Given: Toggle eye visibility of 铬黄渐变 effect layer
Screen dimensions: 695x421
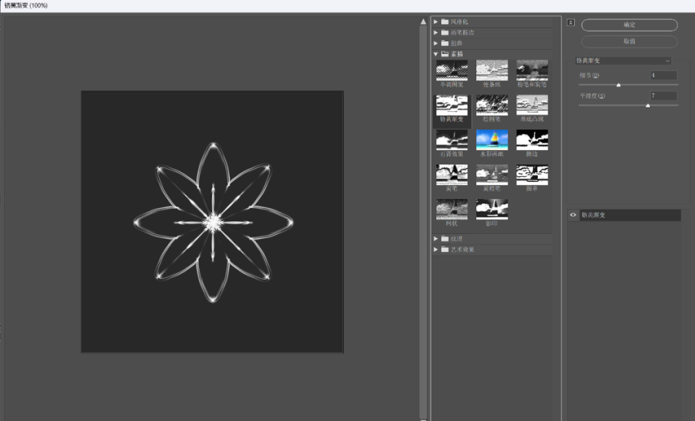Looking at the screenshot, I should (x=573, y=215).
